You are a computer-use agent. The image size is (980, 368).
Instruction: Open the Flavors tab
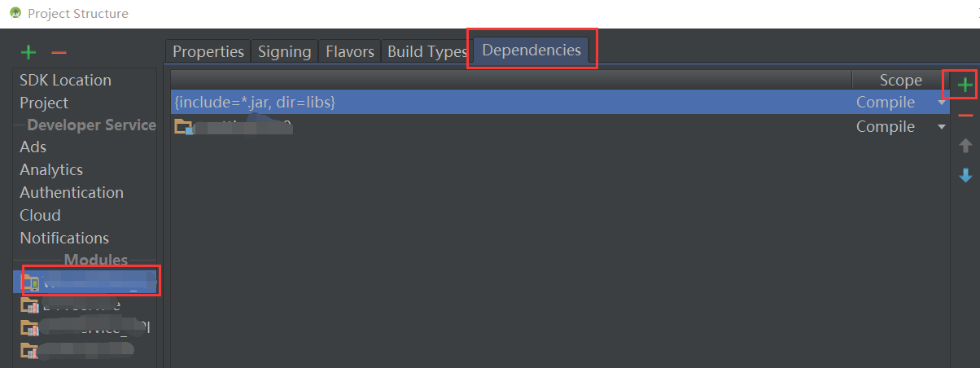point(350,51)
